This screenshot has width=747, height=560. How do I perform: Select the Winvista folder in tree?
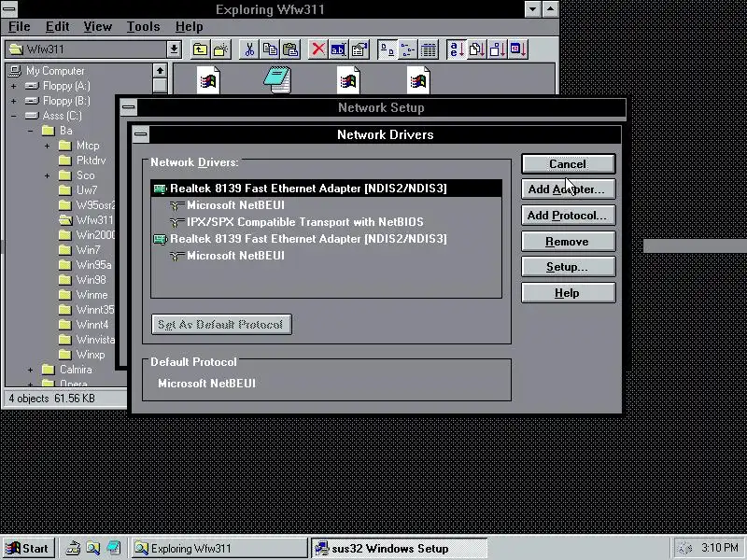pyautogui.click(x=95, y=340)
